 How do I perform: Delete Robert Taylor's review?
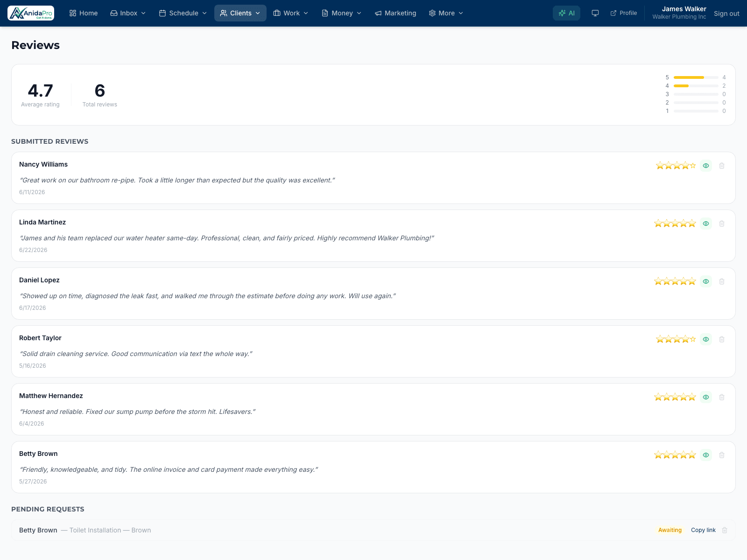[722, 339]
